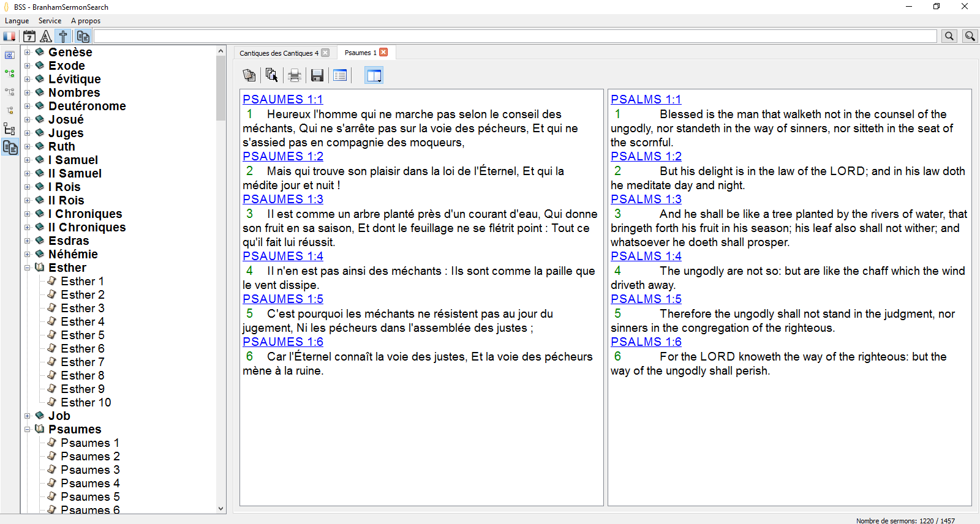Click the book tree scrollbar down arrow
Image resolution: width=980 pixels, height=524 pixels.
click(221, 509)
